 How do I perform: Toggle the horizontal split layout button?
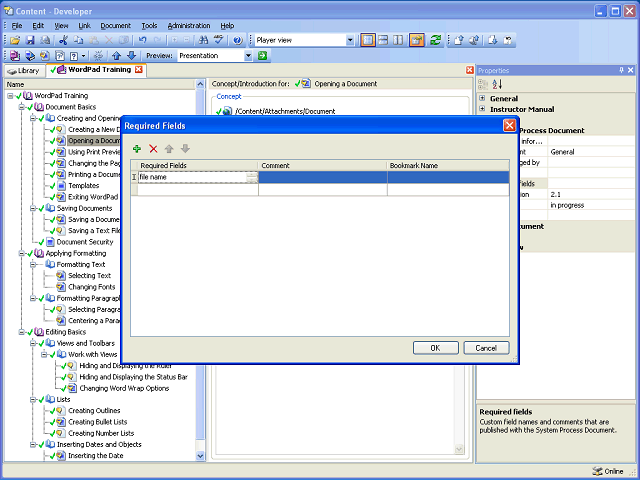click(383, 40)
